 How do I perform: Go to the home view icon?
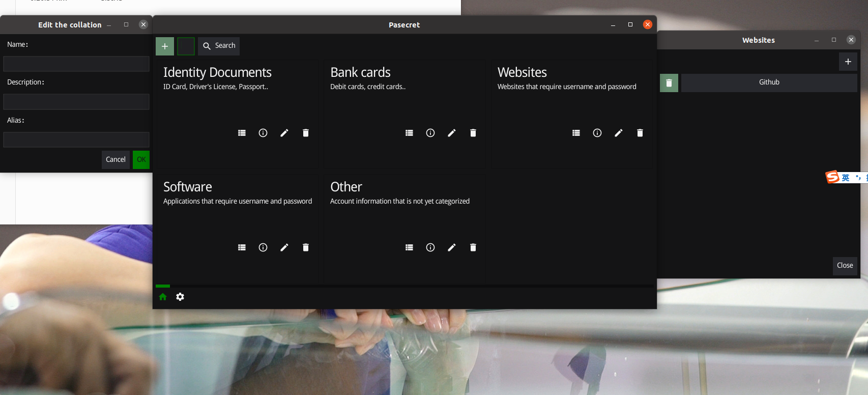pos(163,297)
